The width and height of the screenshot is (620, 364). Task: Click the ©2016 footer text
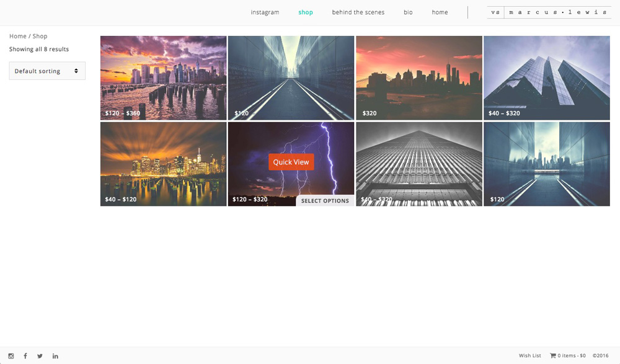600,356
